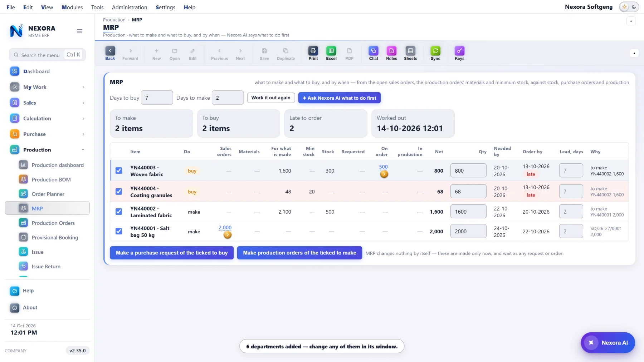644x362 pixels.
Task: Open the Keys shortcuts icon
Action: pyautogui.click(x=459, y=53)
